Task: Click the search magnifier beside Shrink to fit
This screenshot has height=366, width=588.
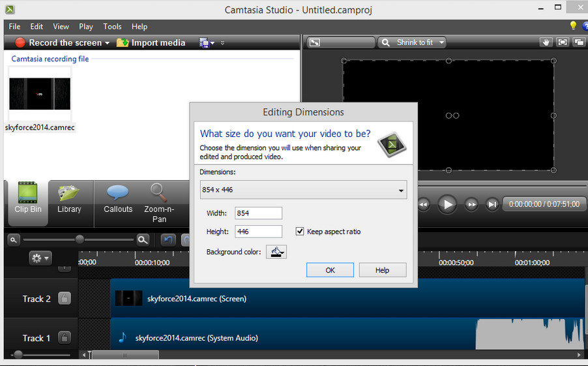Action: tap(385, 42)
